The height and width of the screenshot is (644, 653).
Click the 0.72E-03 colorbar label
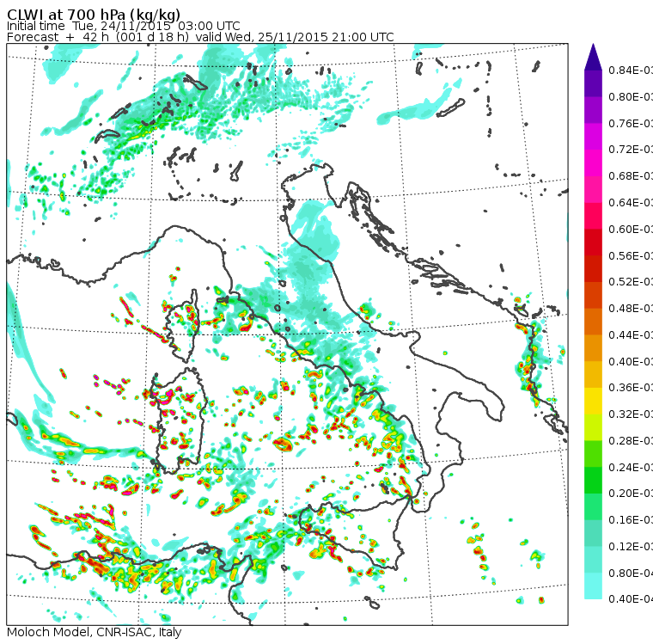[630, 150]
